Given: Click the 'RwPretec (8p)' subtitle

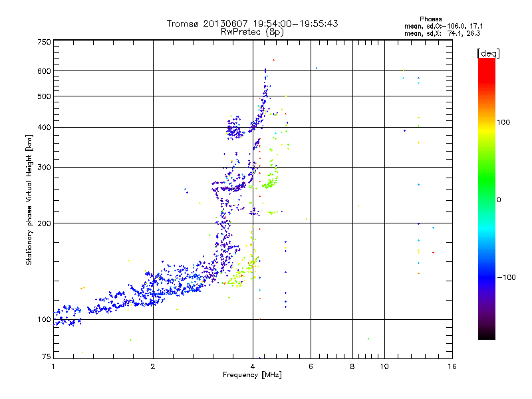Looking at the screenshot, I should tap(252, 32).
